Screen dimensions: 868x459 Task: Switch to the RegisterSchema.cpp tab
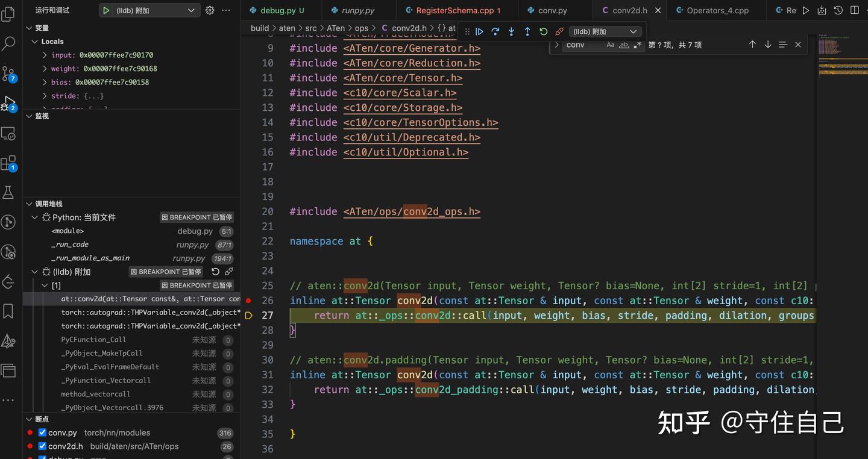click(x=454, y=10)
